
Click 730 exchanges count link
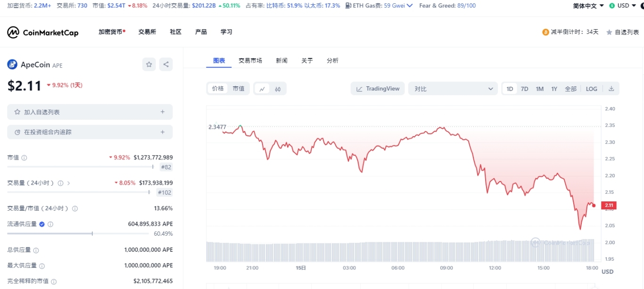point(82,6)
